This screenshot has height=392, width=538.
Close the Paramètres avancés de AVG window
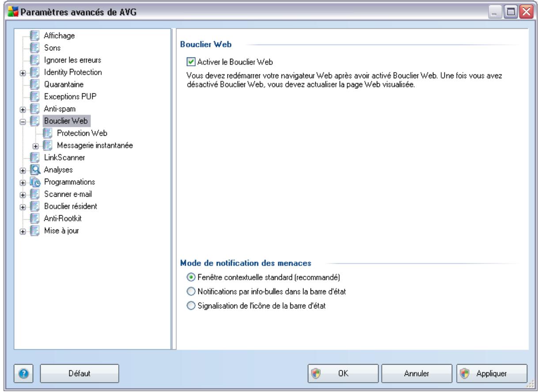[526, 11]
